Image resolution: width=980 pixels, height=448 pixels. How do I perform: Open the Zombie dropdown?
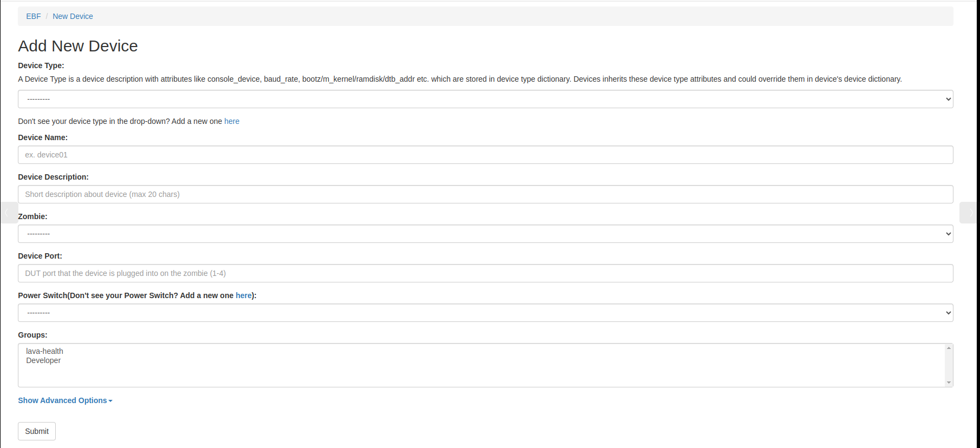pos(486,234)
